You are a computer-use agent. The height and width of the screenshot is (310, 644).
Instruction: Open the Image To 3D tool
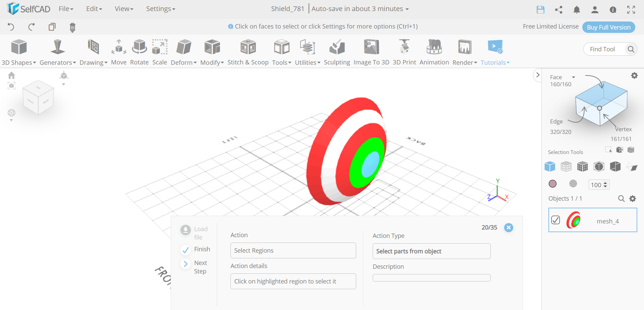[371, 52]
